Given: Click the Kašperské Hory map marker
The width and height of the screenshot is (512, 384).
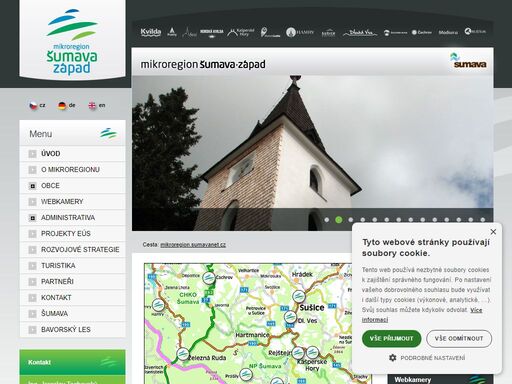Looking at the screenshot, I should [x=312, y=352].
